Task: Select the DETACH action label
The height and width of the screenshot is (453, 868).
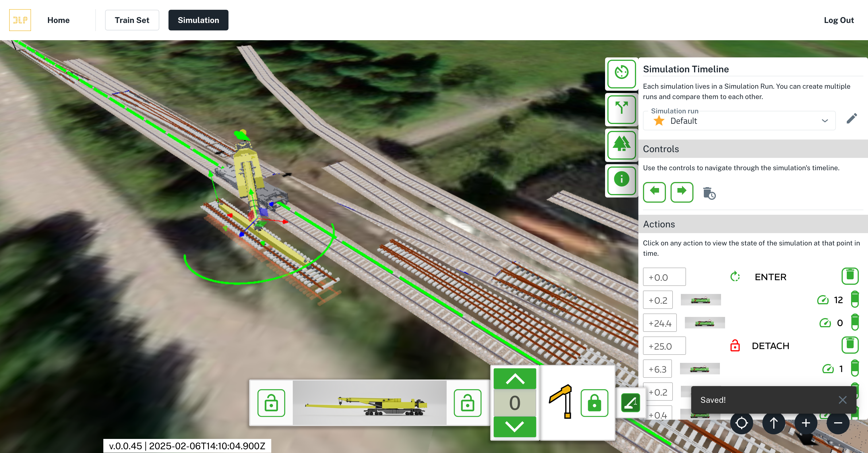Action: point(770,345)
